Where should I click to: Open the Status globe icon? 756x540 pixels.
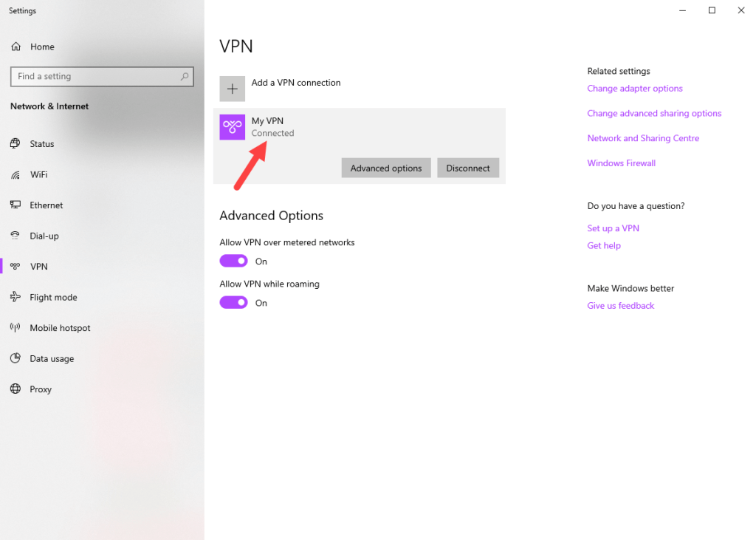[16, 144]
